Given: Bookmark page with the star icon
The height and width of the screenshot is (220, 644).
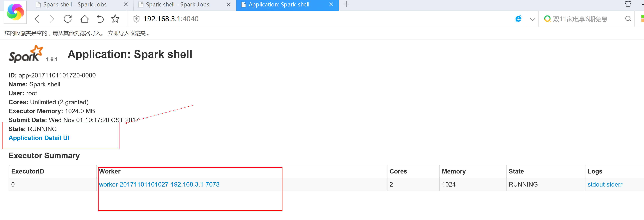Looking at the screenshot, I should point(115,19).
